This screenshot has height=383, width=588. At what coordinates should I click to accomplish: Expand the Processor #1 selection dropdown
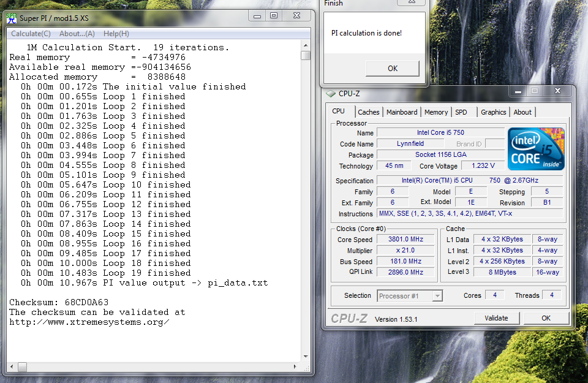click(x=437, y=296)
